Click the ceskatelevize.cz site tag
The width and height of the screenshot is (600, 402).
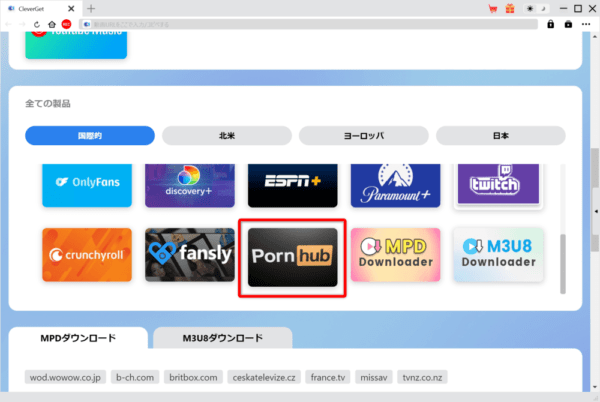click(264, 377)
